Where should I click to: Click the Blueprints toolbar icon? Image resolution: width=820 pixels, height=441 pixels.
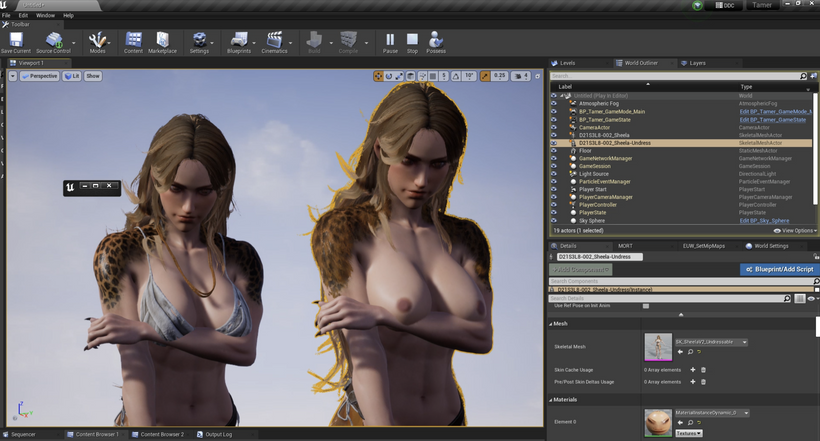[239, 41]
